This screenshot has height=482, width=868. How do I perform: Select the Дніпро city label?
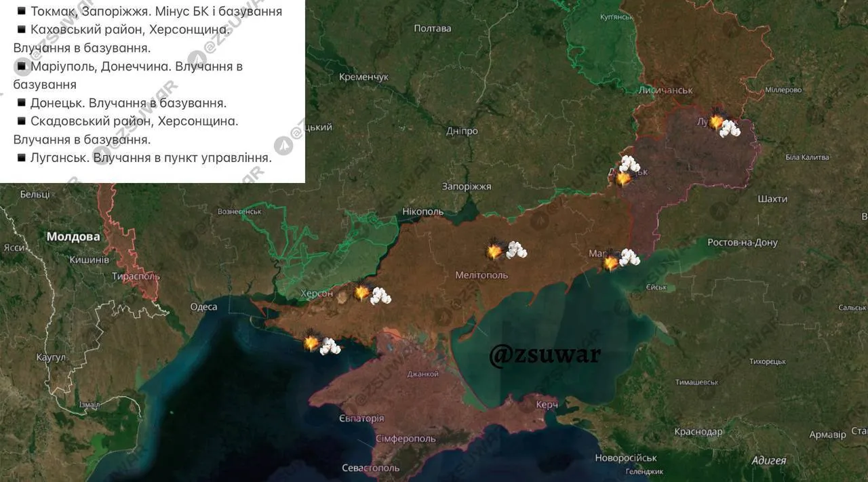(x=462, y=131)
